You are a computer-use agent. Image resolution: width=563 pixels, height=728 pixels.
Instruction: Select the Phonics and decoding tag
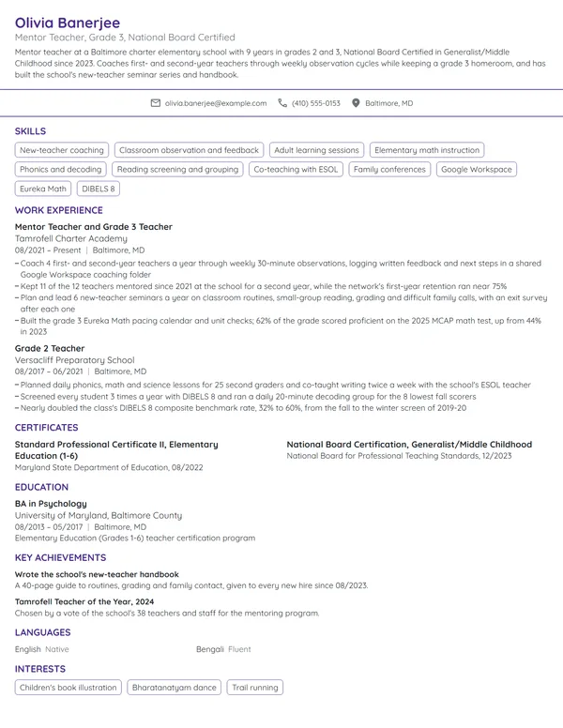click(60, 170)
